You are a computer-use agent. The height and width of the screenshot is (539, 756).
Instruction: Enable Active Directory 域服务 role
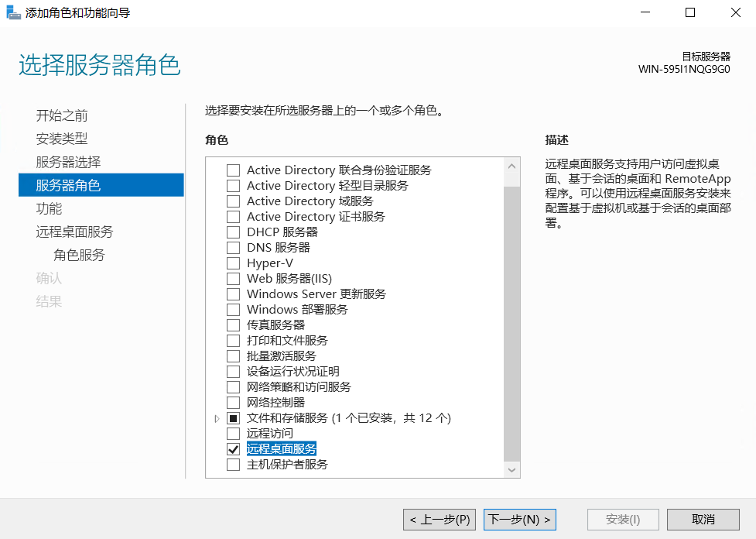click(x=234, y=201)
